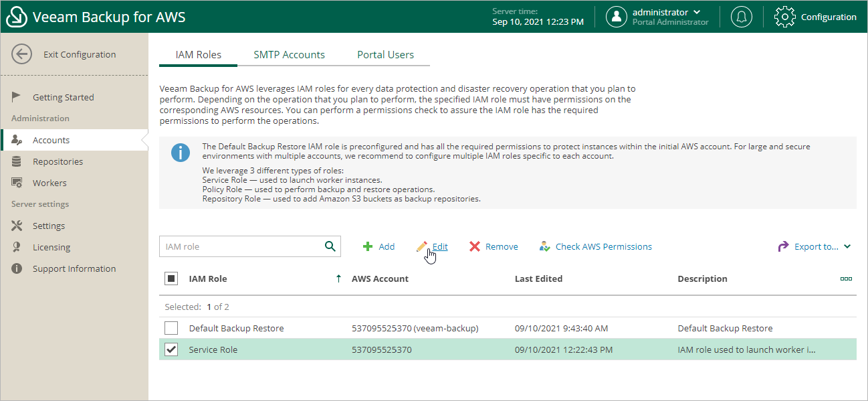
Task: Open Support Information in sidebar
Action: (x=74, y=268)
